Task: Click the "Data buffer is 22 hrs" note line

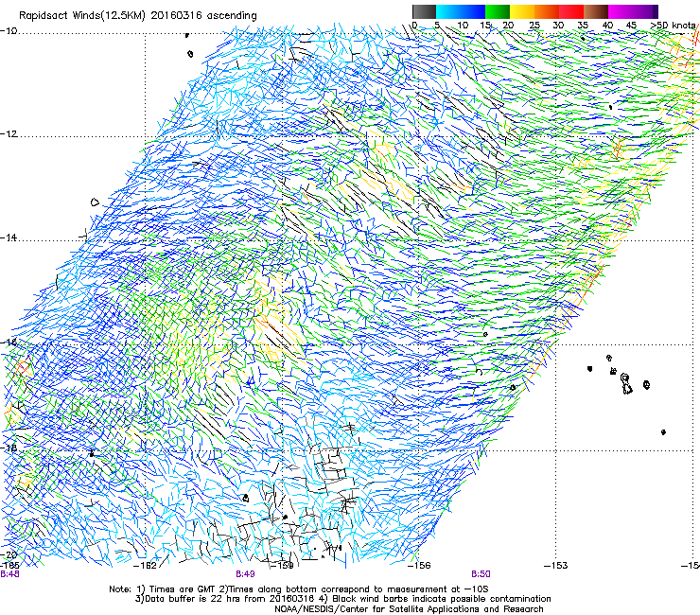Action: (x=342, y=599)
